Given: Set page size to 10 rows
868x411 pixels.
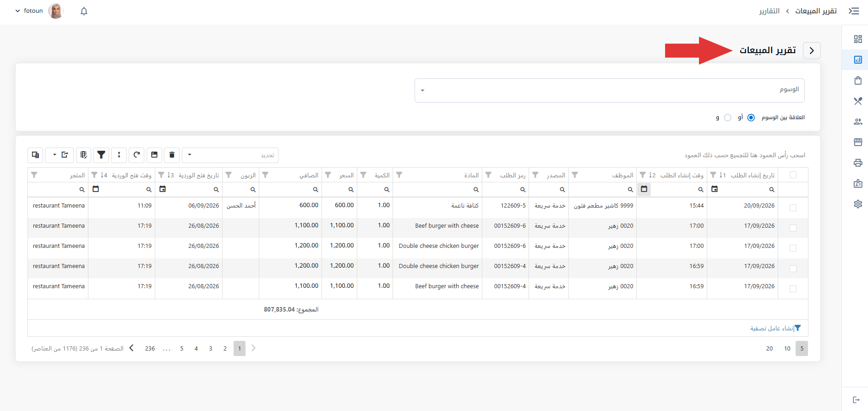Looking at the screenshot, I should [x=787, y=349].
